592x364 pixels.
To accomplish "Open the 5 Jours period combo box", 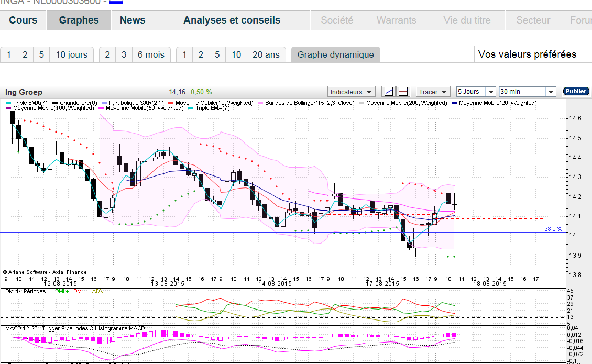I will (476, 92).
